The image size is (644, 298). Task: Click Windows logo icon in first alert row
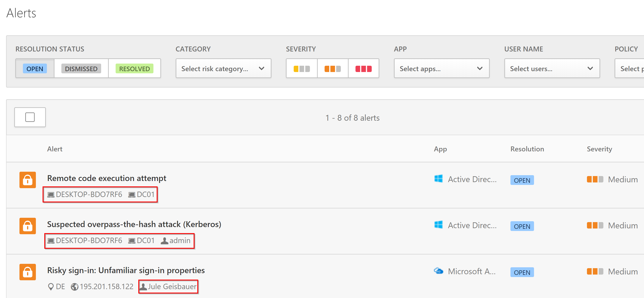438,179
